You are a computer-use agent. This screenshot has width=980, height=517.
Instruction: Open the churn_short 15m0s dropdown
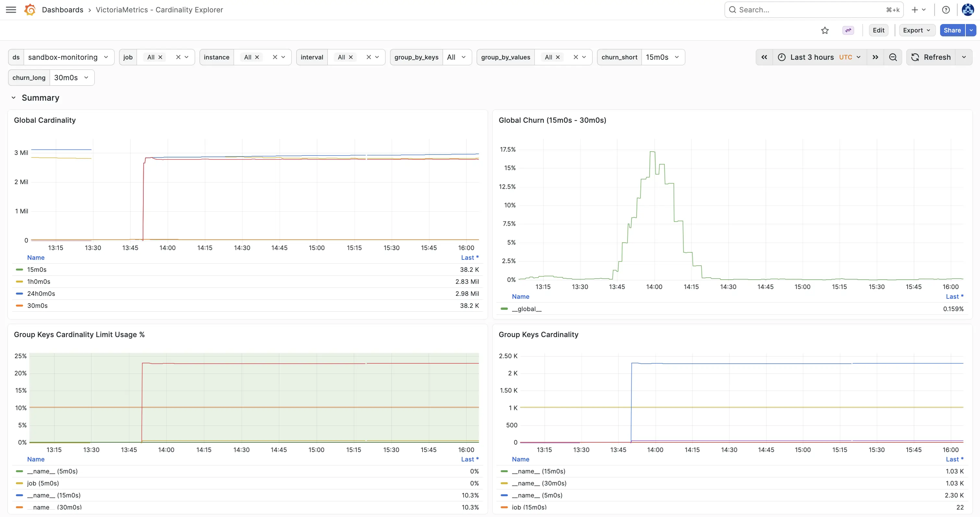663,57
